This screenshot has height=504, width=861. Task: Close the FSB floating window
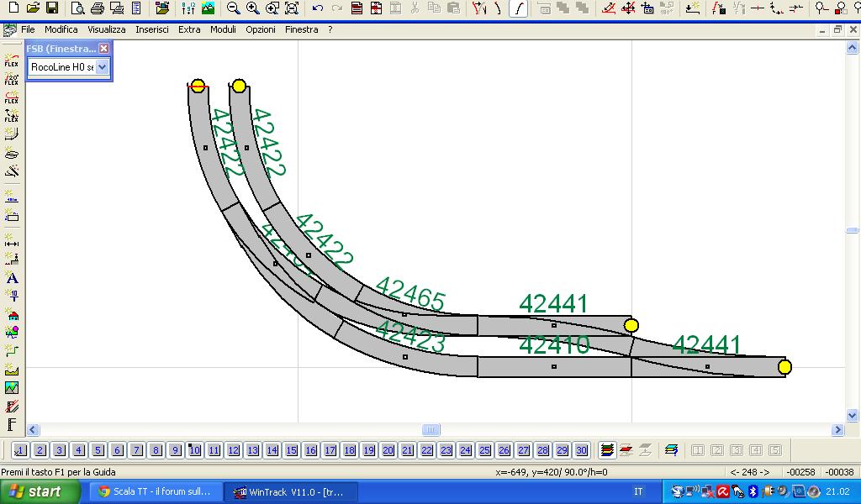coord(103,48)
